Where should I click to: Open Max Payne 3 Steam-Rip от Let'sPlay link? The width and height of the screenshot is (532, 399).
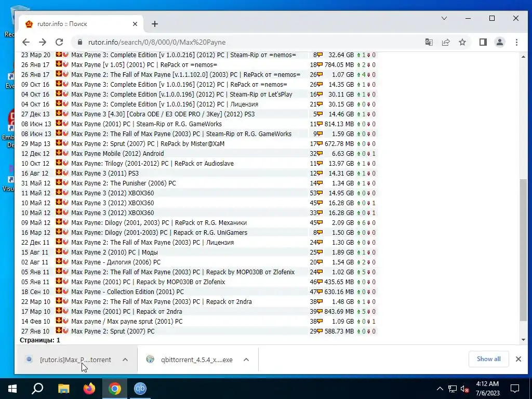pos(181,95)
